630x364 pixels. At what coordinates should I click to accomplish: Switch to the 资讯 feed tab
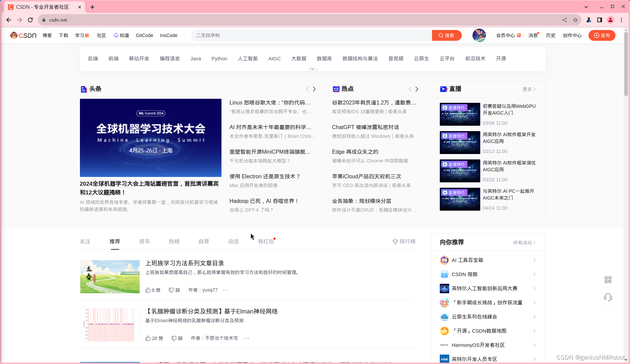pyautogui.click(x=144, y=241)
